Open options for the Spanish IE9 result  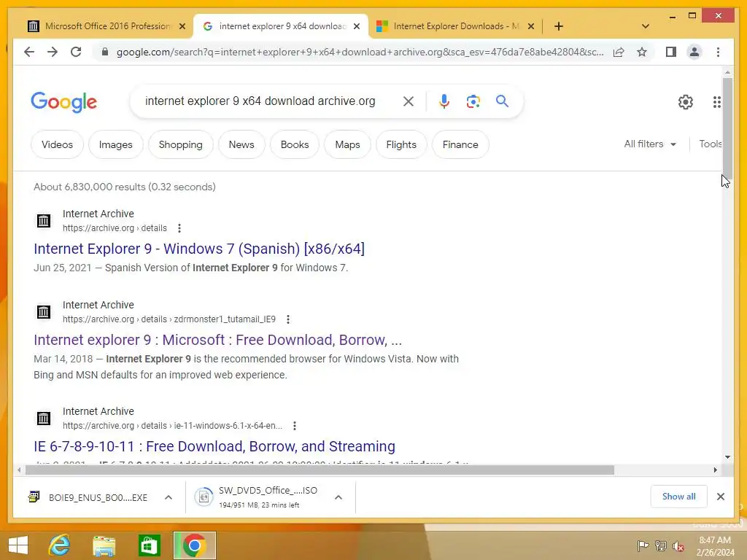coord(179,228)
